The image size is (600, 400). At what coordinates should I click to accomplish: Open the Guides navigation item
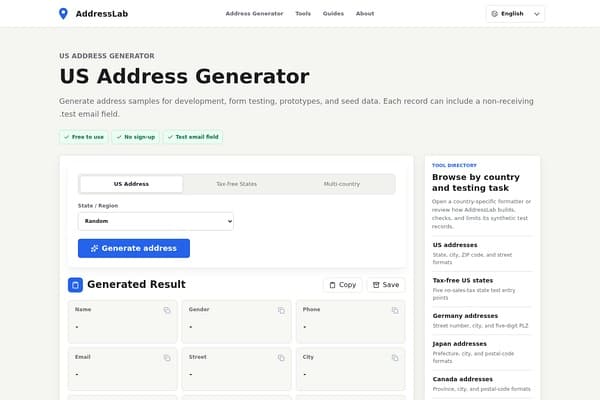tap(333, 14)
